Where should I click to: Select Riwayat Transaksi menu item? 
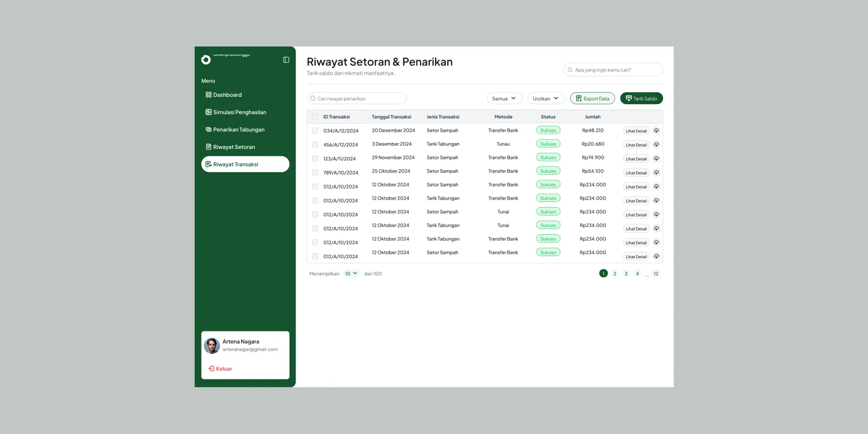[245, 164]
